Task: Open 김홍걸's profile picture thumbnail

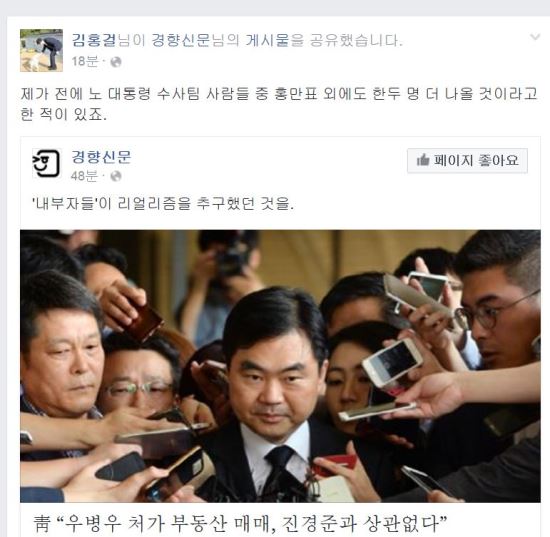Action: tap(41, 51)
